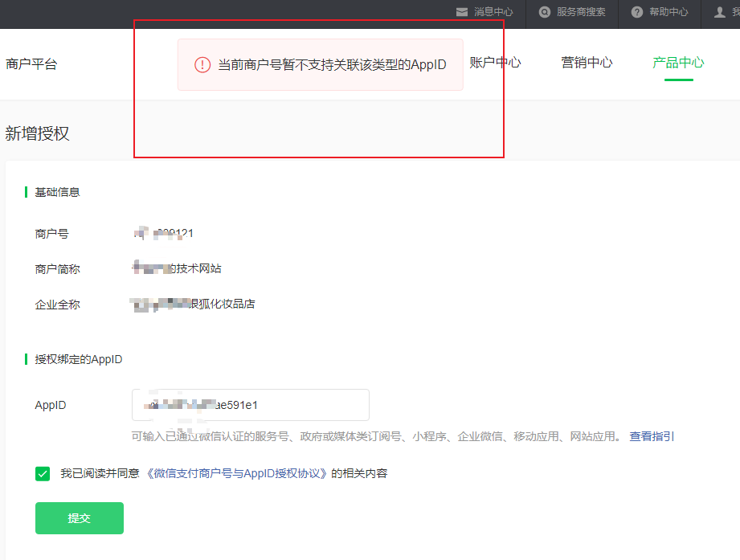The height and width of the screenshot is (560, 740).
Task: Open 消息中心 in top bar
Action: tap(493, 12)
